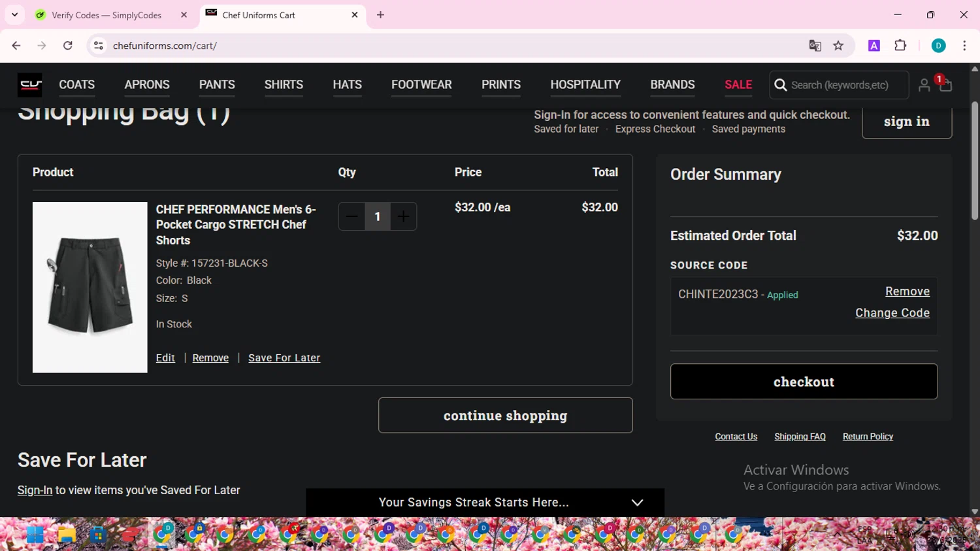980x551 pixels.
Task: Close the Verify Codes tab
Action: [x=184, y=15]
